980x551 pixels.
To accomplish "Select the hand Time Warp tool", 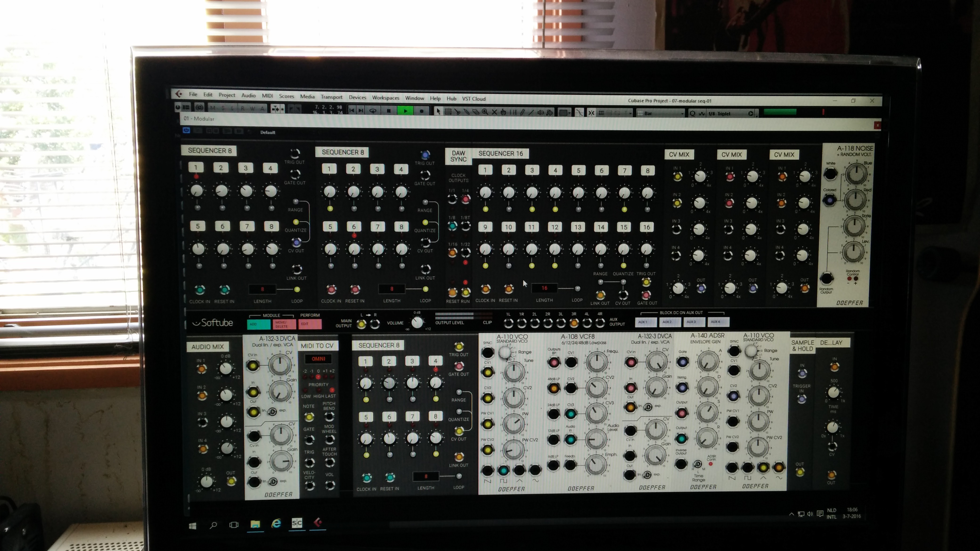I will [503, 112].
